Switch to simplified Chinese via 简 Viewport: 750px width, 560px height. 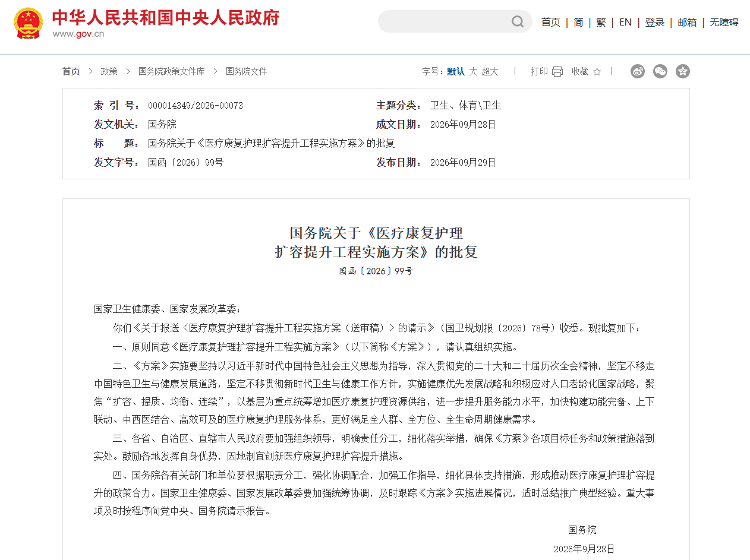(578, 22)
